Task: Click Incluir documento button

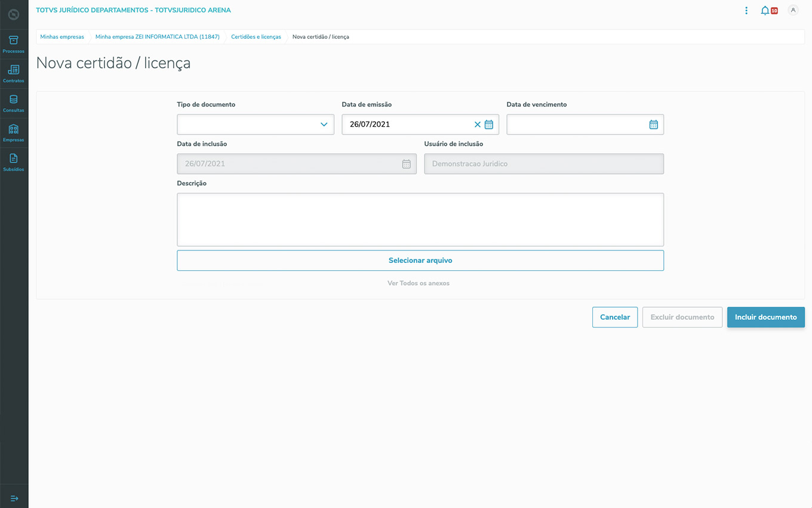Action: tap(765, 317)
